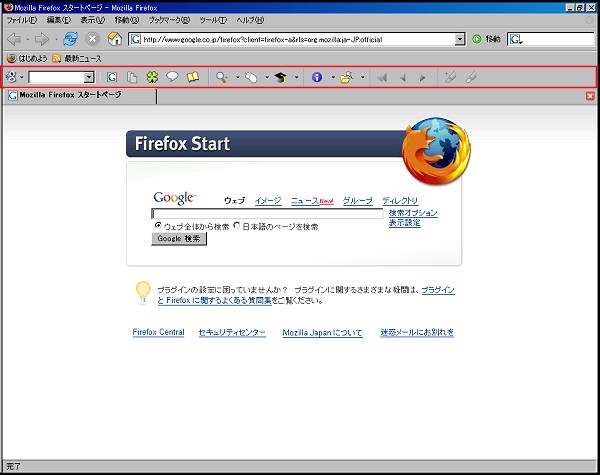Click the magnifier search icon in toolbar
Viewport: 600px width, 475px height.
[x=223, y=77]
